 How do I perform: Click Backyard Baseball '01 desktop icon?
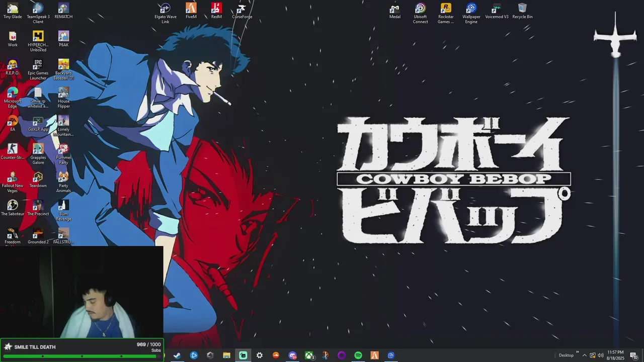pos(63,69)
